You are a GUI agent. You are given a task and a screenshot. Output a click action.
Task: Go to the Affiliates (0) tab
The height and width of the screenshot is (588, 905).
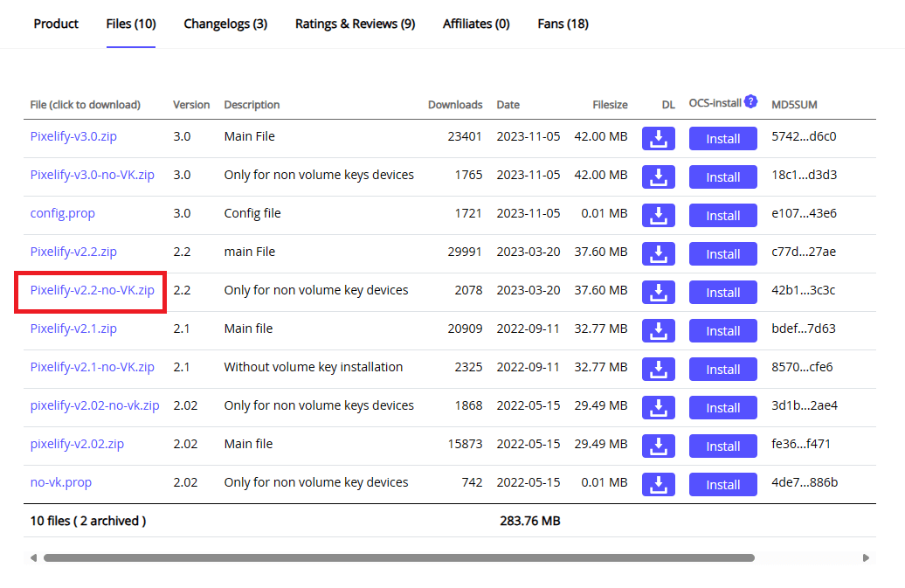point(476,24)
